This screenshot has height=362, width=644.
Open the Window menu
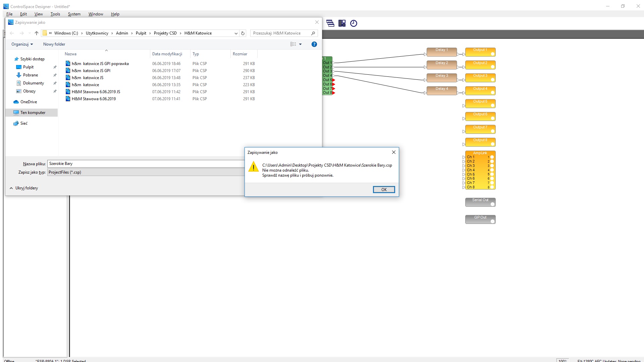click(96, 14)
